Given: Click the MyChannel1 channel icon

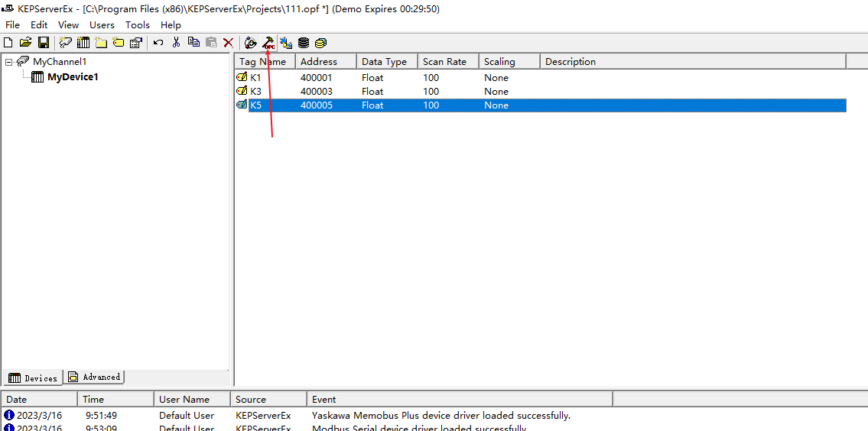Looking at the screenshot, I should click(x=23, y=61).
